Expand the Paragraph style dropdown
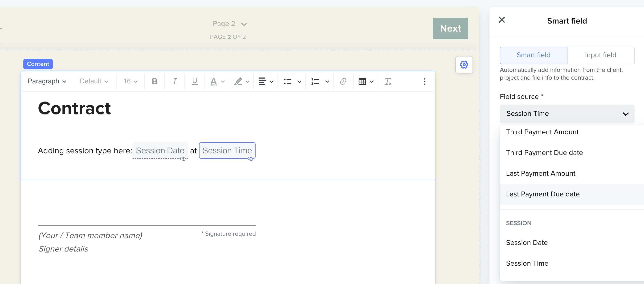The image size is (644, 284). (47, 81)
